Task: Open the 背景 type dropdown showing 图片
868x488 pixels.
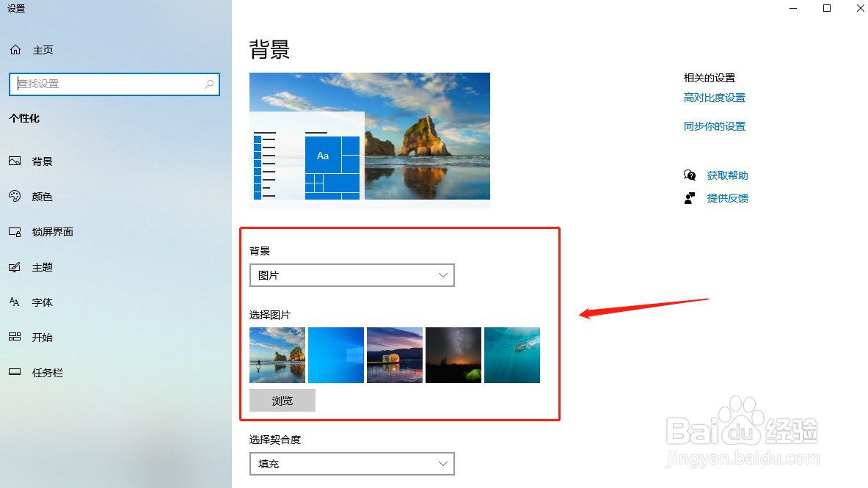Action: (x=352, y=275)
